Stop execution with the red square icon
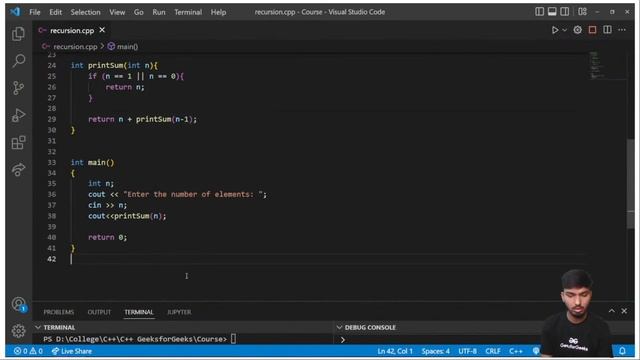This screenshot has width=640, height=360. point(592,30)
